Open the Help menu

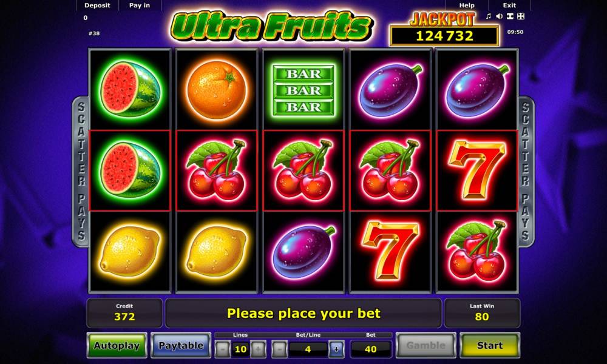coord(467,5)
